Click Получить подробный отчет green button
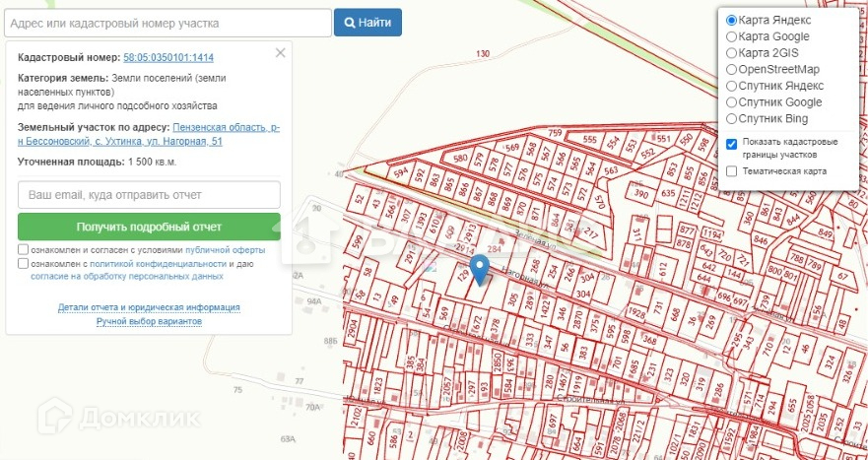This screenshot has height=460, width=868. point(149,227)
